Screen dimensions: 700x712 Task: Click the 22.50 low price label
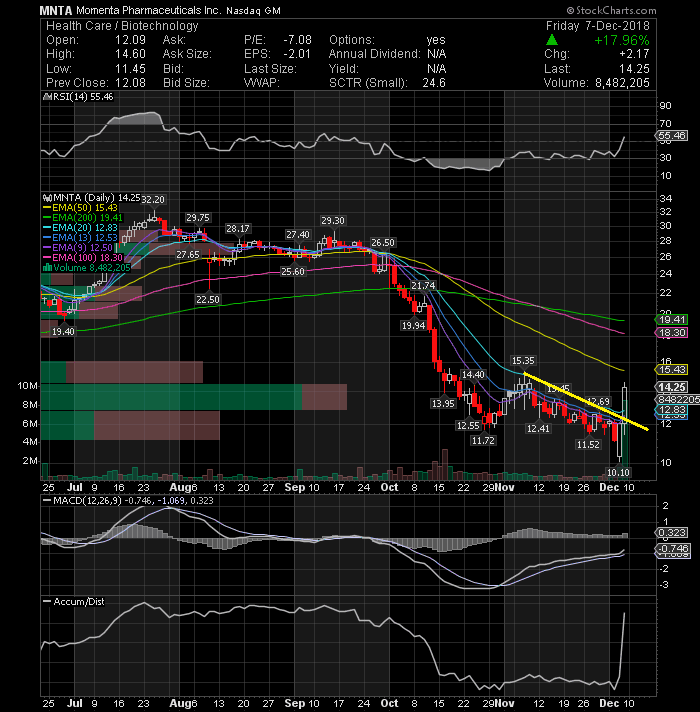[x=208, y=299]
